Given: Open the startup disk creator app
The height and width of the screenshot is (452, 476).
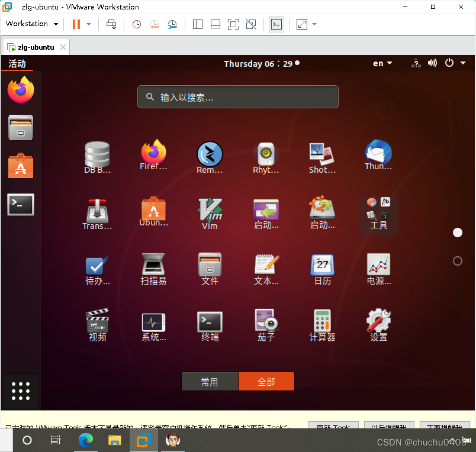Looking at the screenshot, I should click(322, 212).
